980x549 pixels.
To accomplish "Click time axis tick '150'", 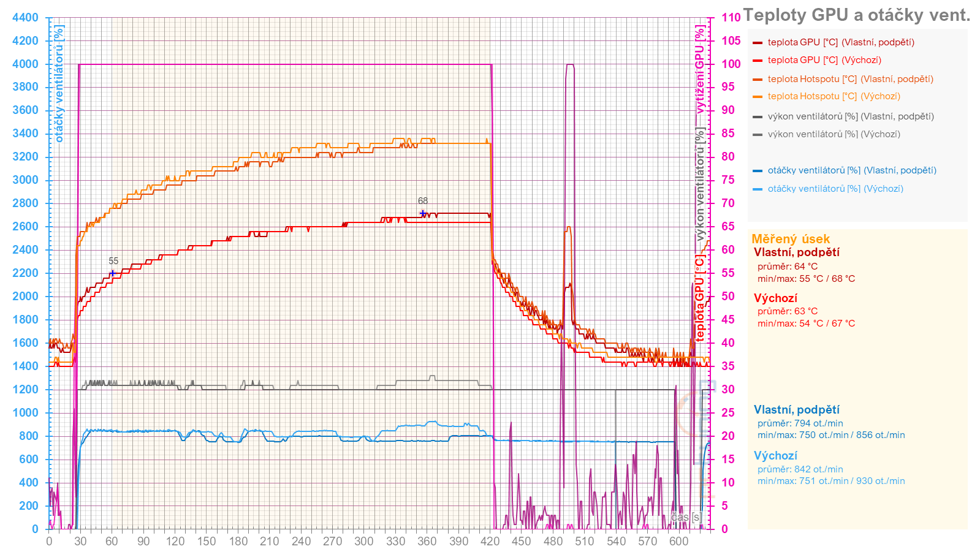I will click(207, 541).
